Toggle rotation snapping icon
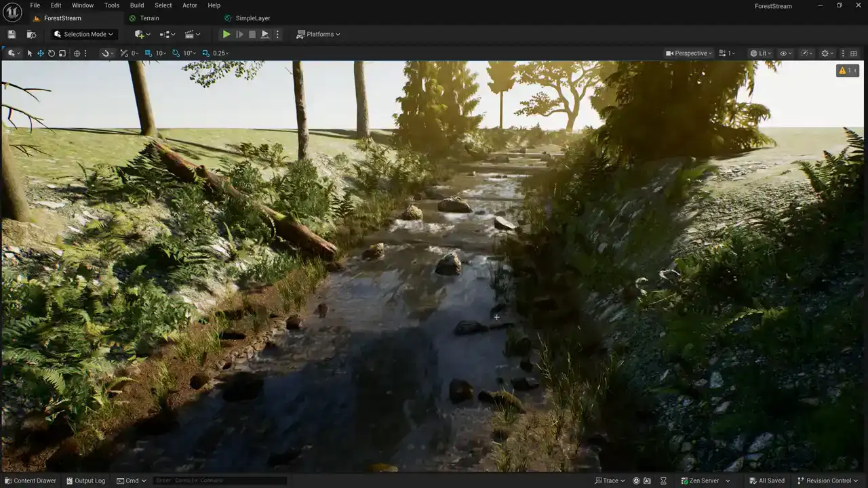This screenshot has width=868, height=488. 176,53
